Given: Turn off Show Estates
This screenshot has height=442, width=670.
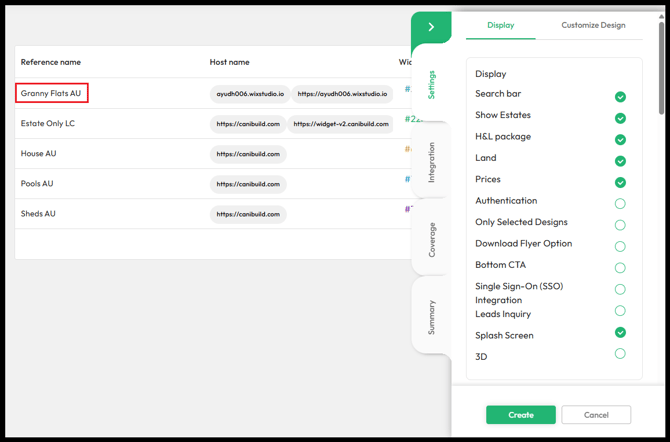Looking at the screenshot, I should 620,118.
